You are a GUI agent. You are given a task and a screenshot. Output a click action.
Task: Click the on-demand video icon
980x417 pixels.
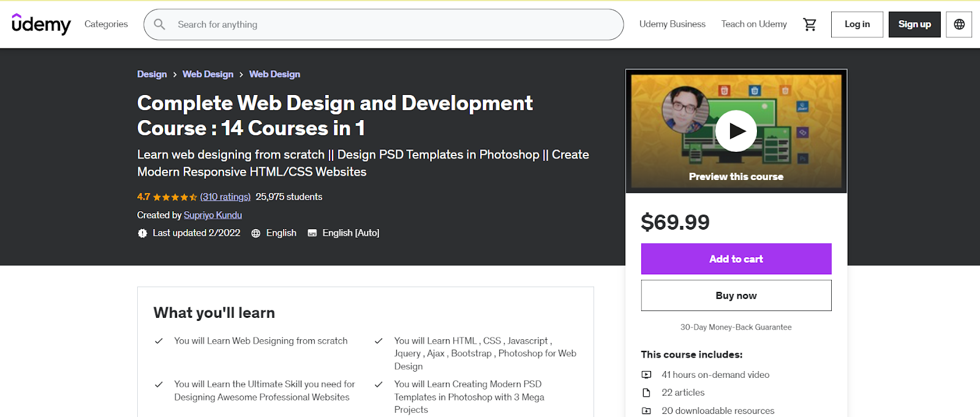646,375
